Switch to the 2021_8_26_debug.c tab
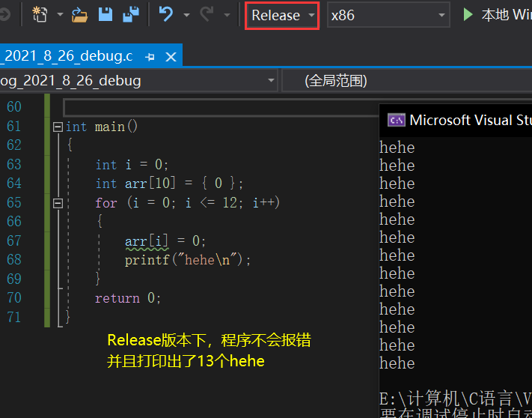Screen dimensions: 532x418 coord(68,56)
